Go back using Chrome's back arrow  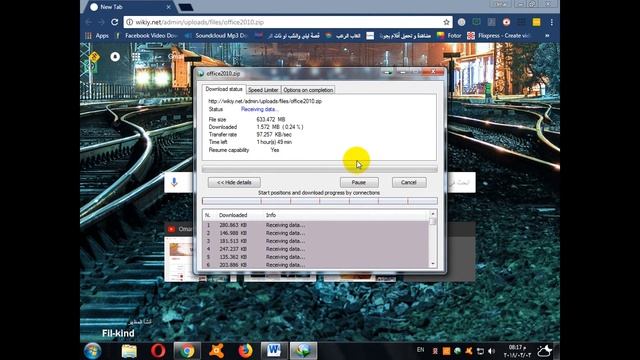pos(89,22)
